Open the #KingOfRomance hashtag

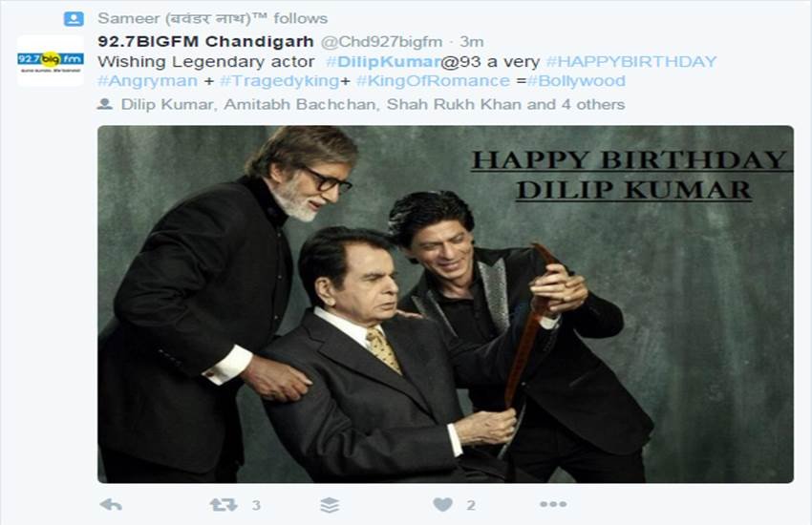(x=433, y=81)
